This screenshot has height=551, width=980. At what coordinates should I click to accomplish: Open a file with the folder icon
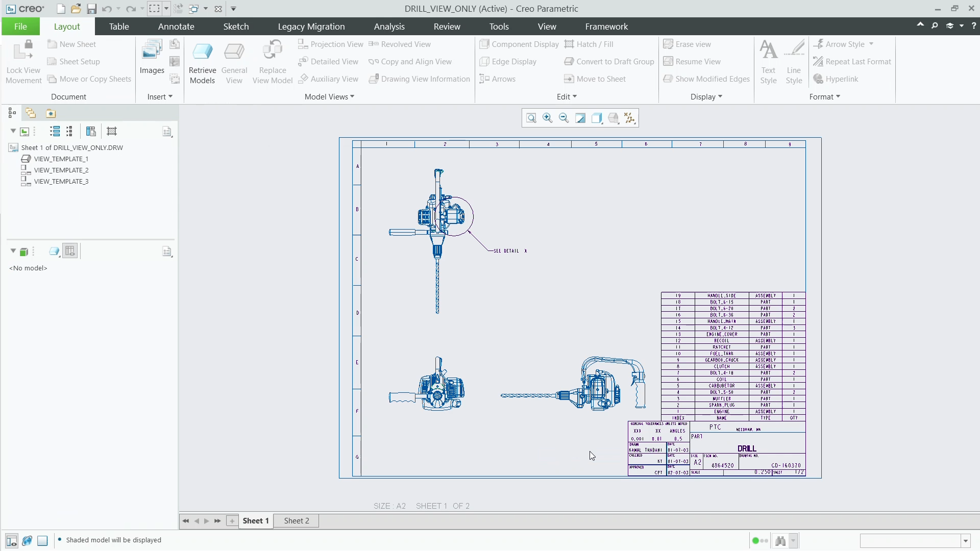tap(76, 9)
